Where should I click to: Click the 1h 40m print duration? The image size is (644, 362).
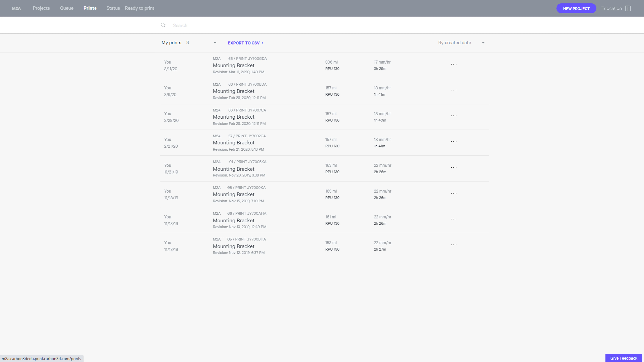click(380, 120)
